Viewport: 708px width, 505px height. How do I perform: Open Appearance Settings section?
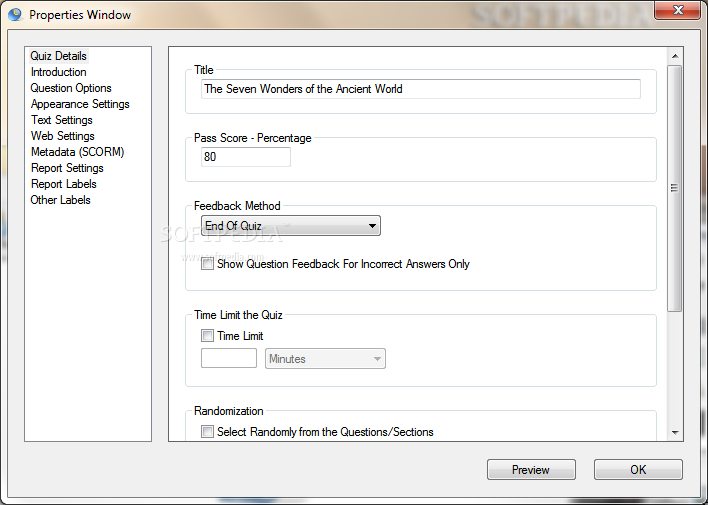tap(80, 104)
